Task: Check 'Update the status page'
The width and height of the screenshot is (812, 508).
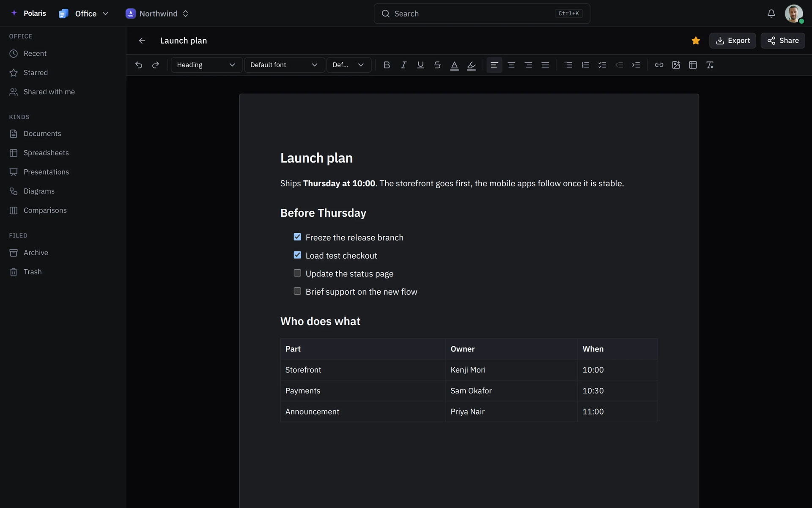Action: tap(297, 273)
